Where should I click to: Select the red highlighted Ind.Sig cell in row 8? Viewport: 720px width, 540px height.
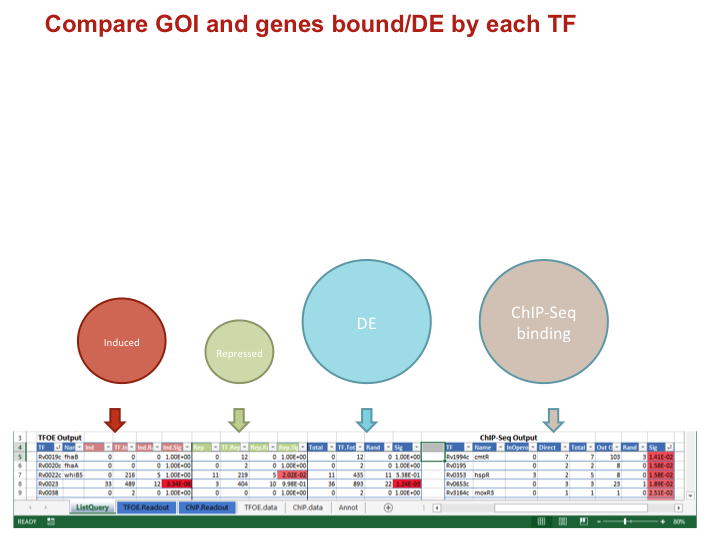[177, 484]
